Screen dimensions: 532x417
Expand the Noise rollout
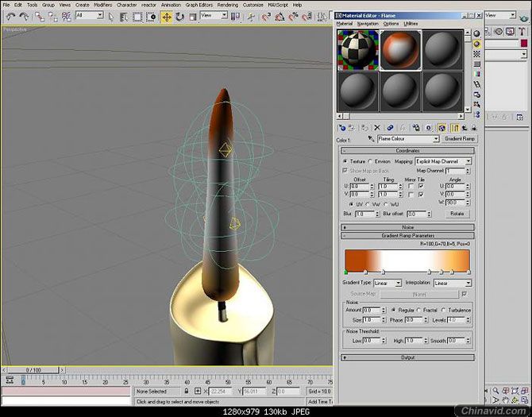pos(407,227)
